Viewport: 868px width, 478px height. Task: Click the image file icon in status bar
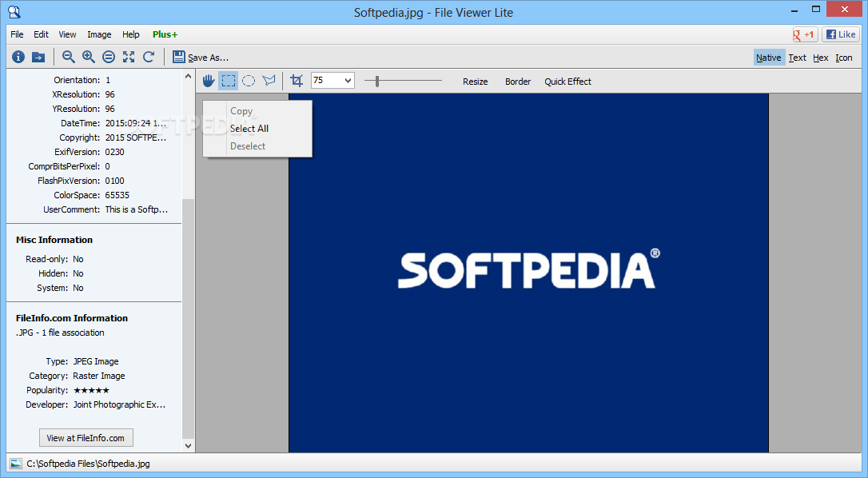pos(16,464)
